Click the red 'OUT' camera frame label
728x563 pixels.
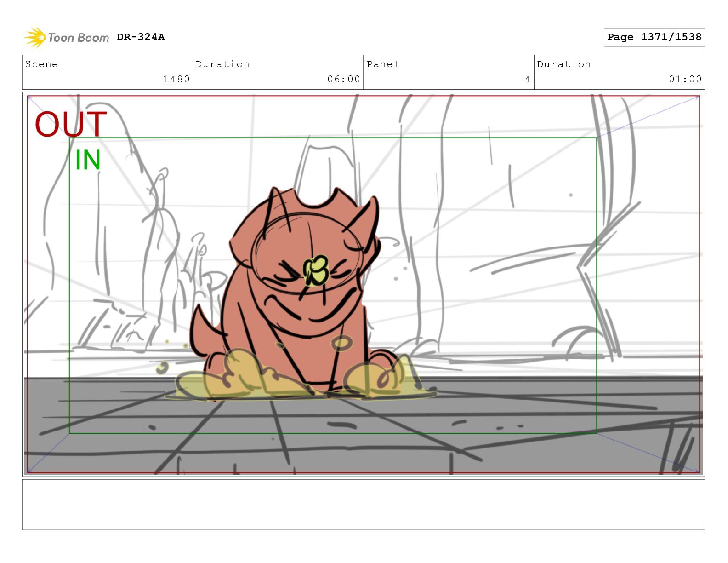coord(71,124)
